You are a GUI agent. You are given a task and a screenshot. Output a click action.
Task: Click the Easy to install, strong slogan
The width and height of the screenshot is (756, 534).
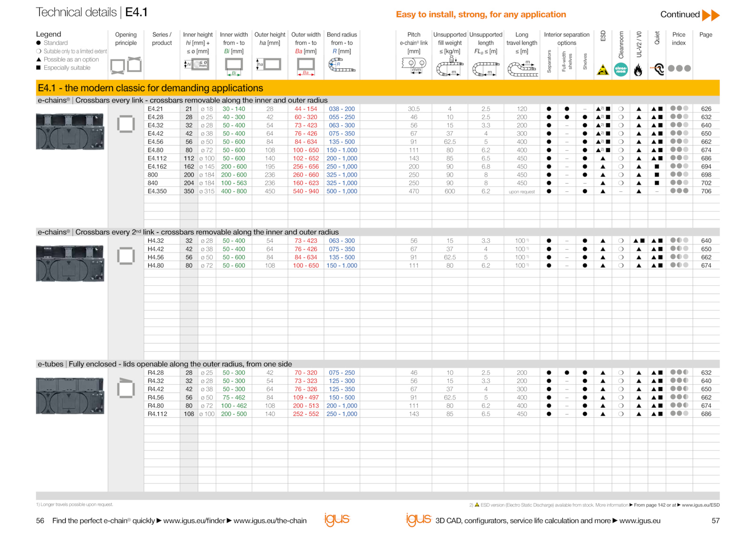coord(481,15)
